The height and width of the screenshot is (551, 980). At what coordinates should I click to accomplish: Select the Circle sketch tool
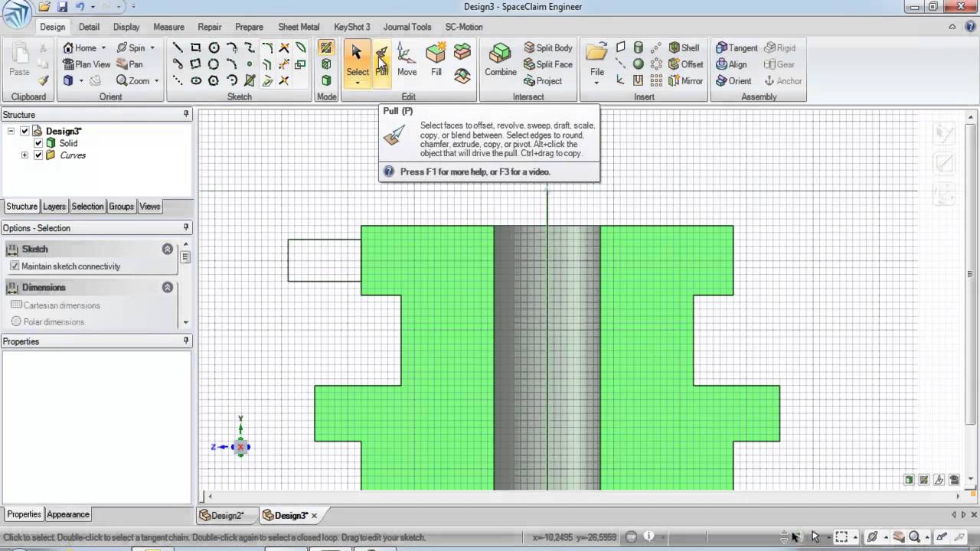tap(214, 47)
